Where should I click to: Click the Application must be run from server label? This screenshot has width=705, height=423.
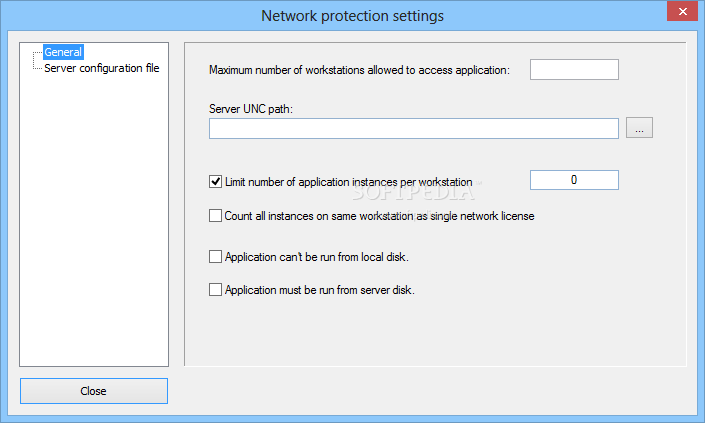[x=320, y=290]
